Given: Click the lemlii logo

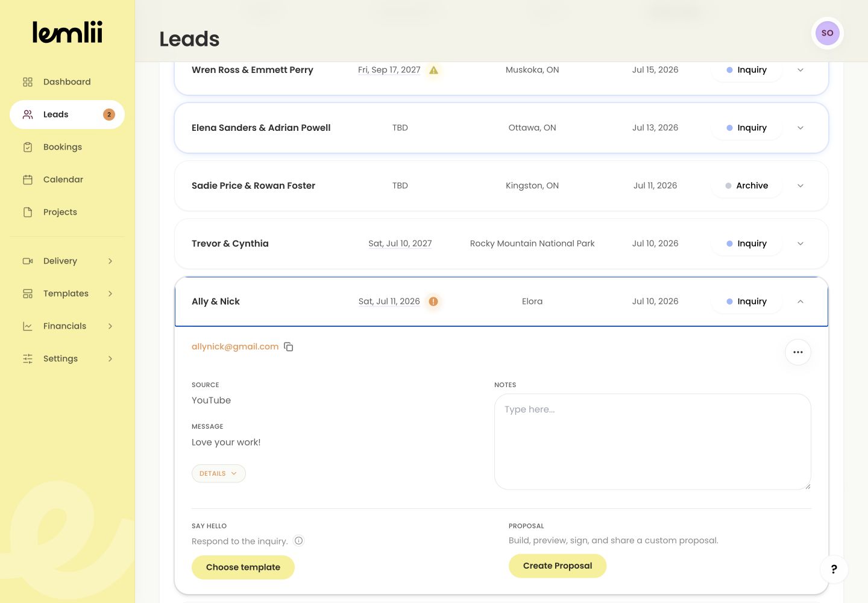Looking at the screenshot, I should tap(68, 33).
